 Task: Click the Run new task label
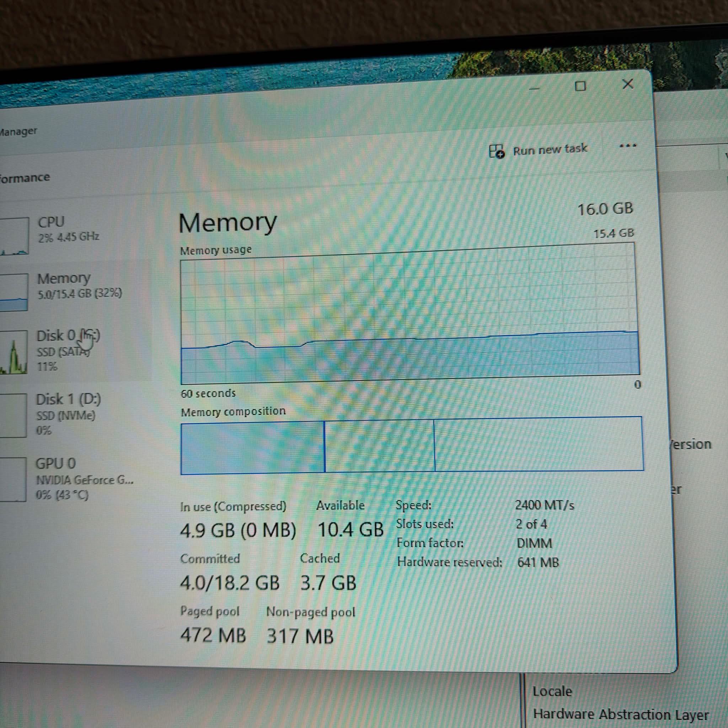tap(550, 150)
